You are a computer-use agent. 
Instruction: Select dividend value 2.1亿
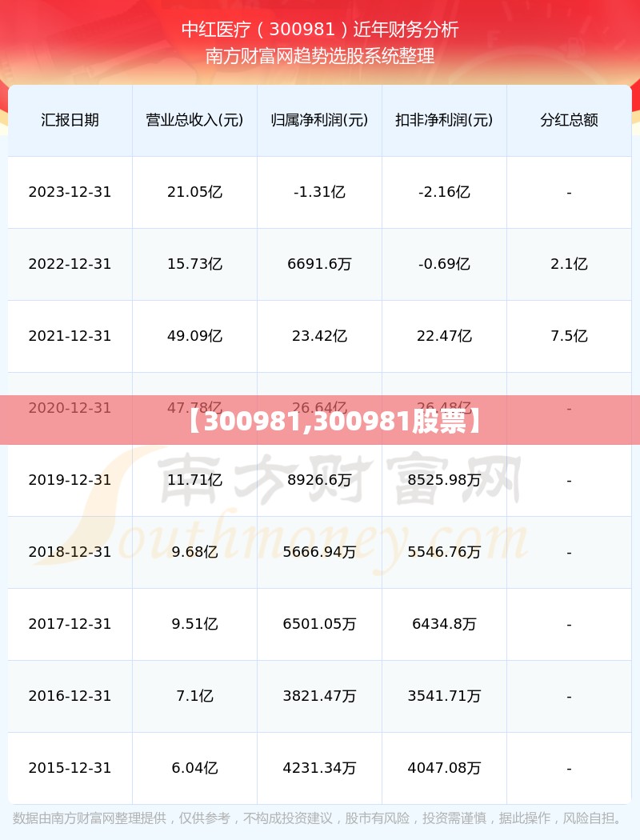570,264
